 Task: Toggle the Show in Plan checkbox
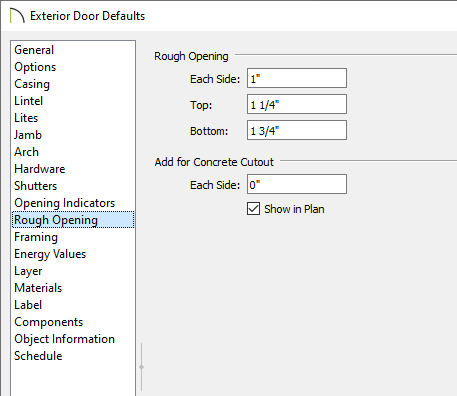click(253, 209)
